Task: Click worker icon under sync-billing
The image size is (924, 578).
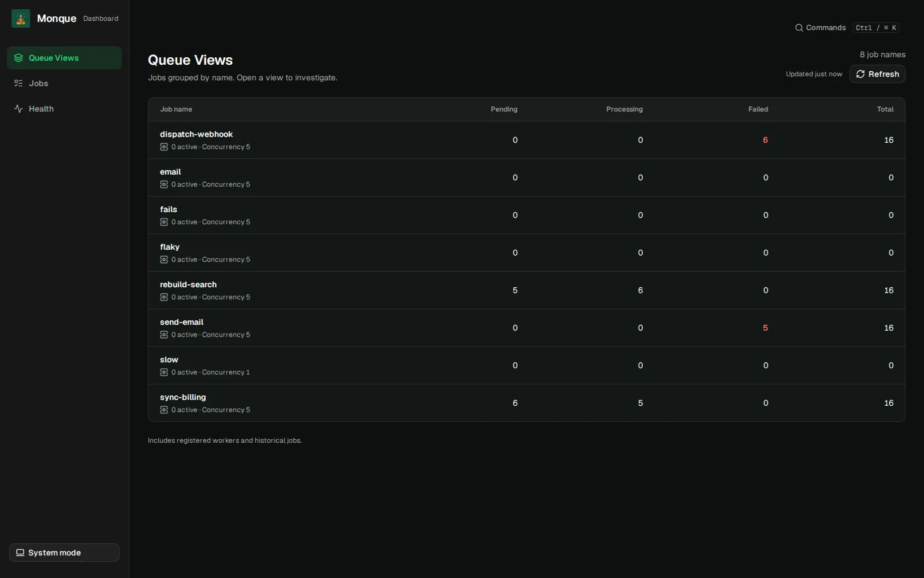Action: click(164, 410)
